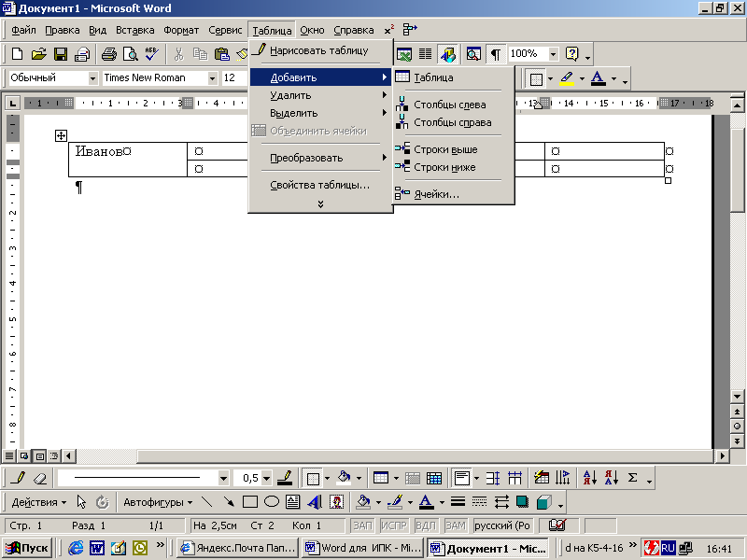Distribute rows evenly

[493, 478]
